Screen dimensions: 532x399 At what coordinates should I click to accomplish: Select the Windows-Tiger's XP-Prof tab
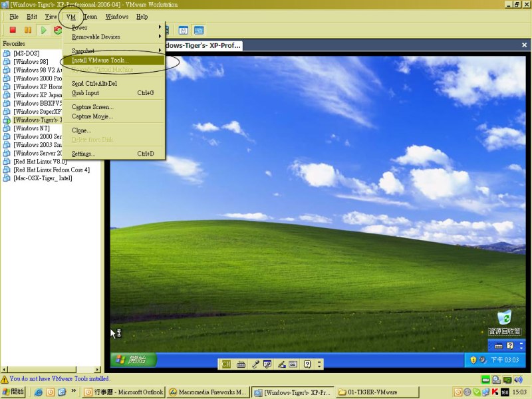(203, 45)
